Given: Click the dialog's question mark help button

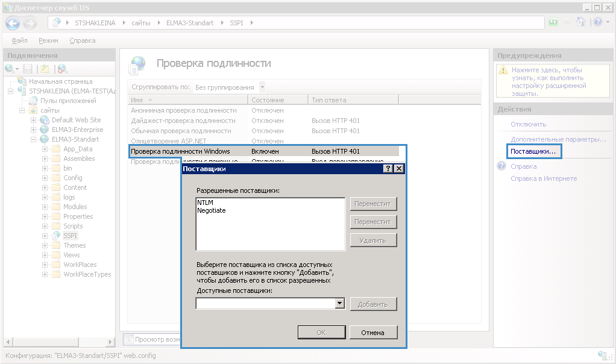Looking at the screenshot, I should click(388, 169).
